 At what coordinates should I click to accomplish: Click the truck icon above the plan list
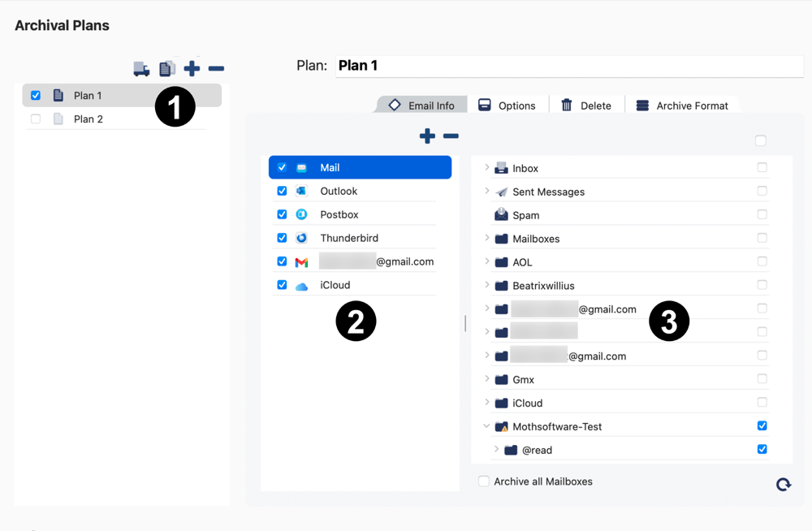pos(141,69)
